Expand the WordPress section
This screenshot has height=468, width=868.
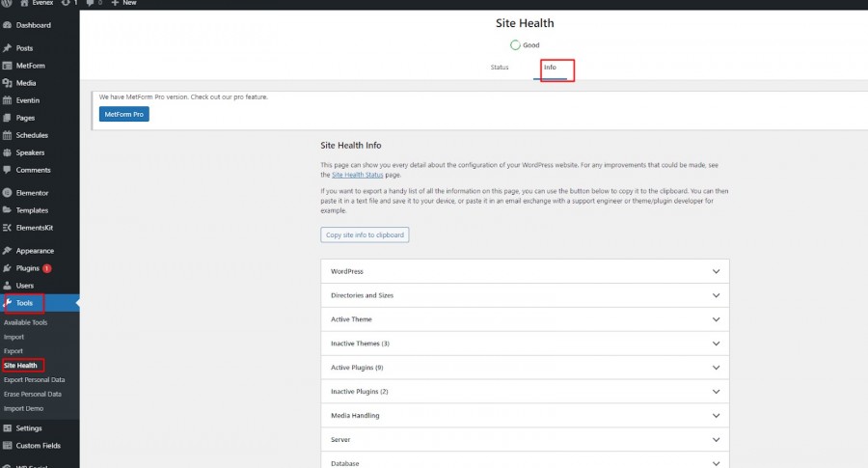pos(525,271)
